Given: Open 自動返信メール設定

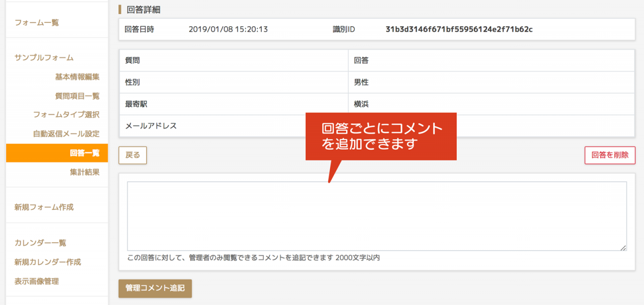Looking at the screenshot, I should 66,134.
